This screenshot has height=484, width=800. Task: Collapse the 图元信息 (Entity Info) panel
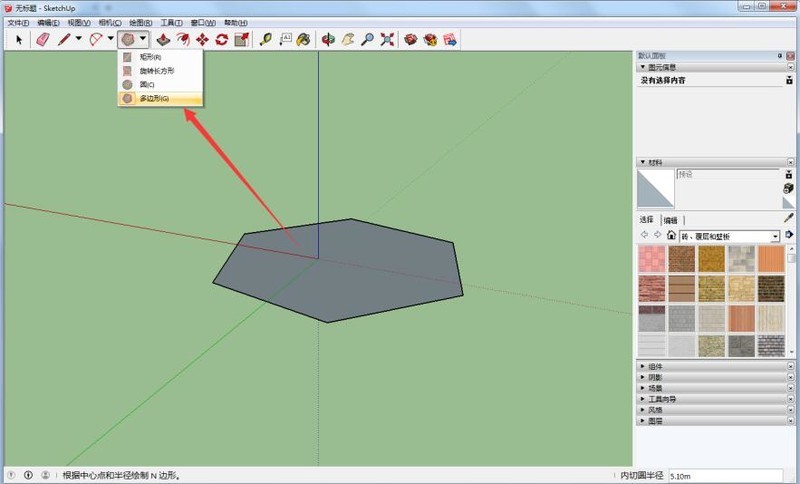pos(642,67)
